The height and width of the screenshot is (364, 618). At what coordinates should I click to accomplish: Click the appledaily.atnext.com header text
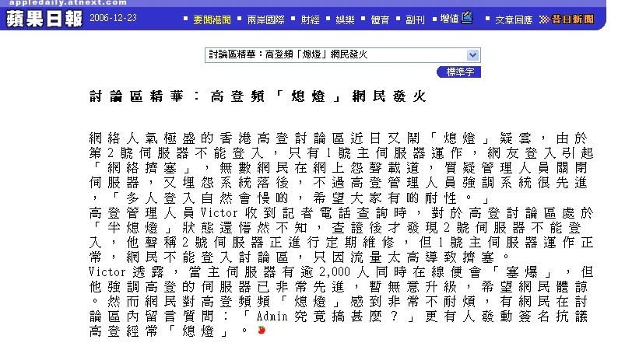click(68, 3)
